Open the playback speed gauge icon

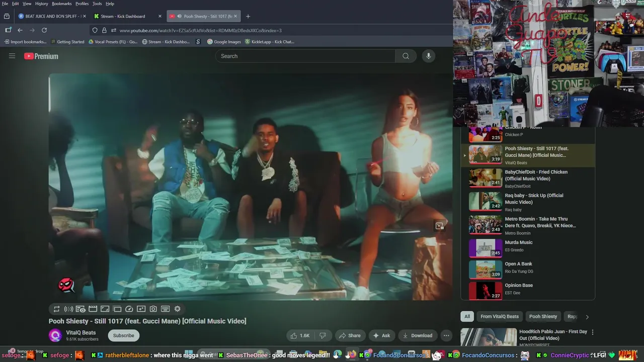click(x=129, y=309)
